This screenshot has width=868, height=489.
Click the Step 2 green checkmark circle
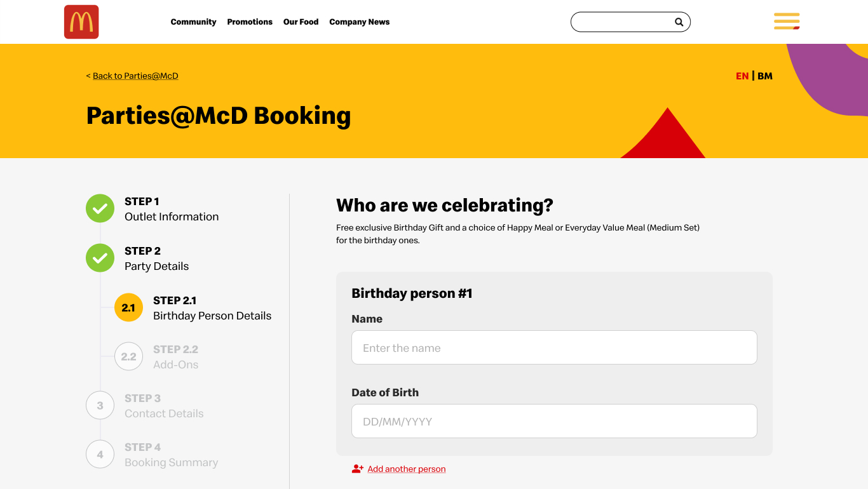coord(100,258)
